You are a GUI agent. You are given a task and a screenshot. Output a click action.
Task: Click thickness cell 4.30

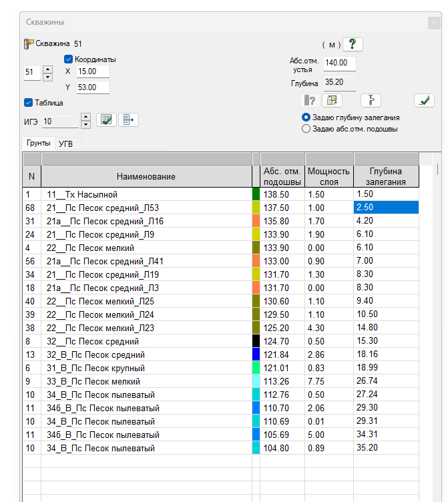(x=329, y=328)
